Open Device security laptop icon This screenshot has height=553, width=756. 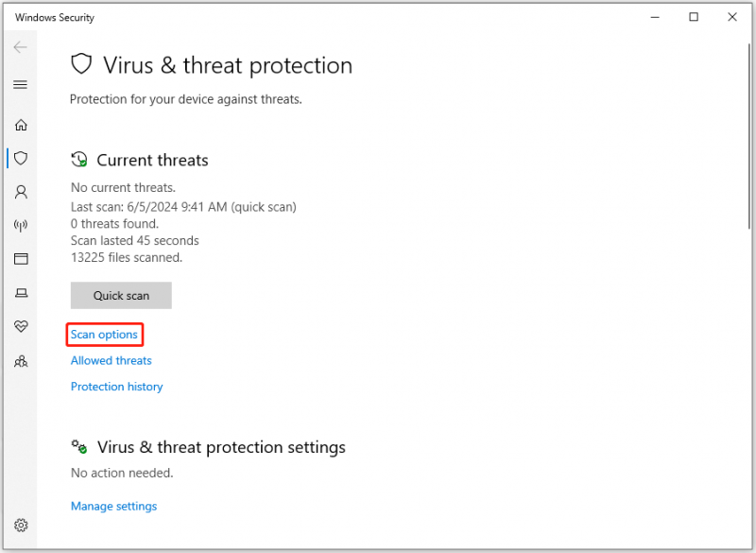(x=21, y=293)
